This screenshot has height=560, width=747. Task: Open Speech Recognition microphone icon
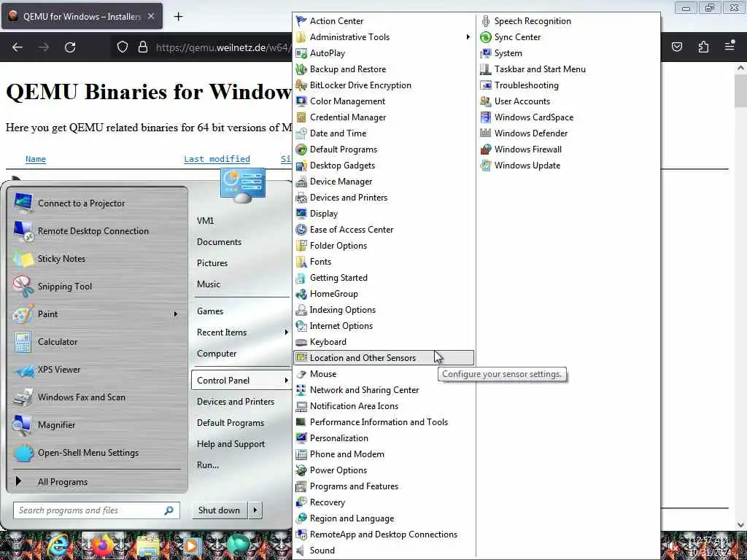tap(485, 21)
